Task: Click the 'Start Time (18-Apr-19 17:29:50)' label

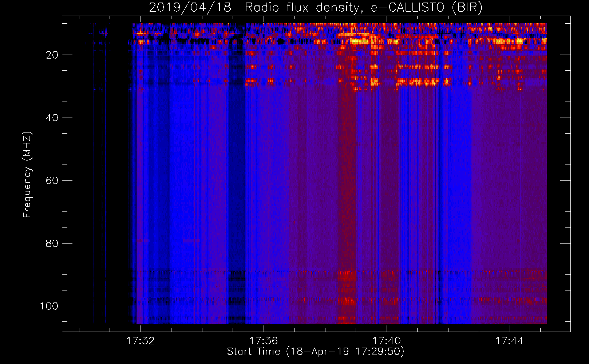Action: 316,352
